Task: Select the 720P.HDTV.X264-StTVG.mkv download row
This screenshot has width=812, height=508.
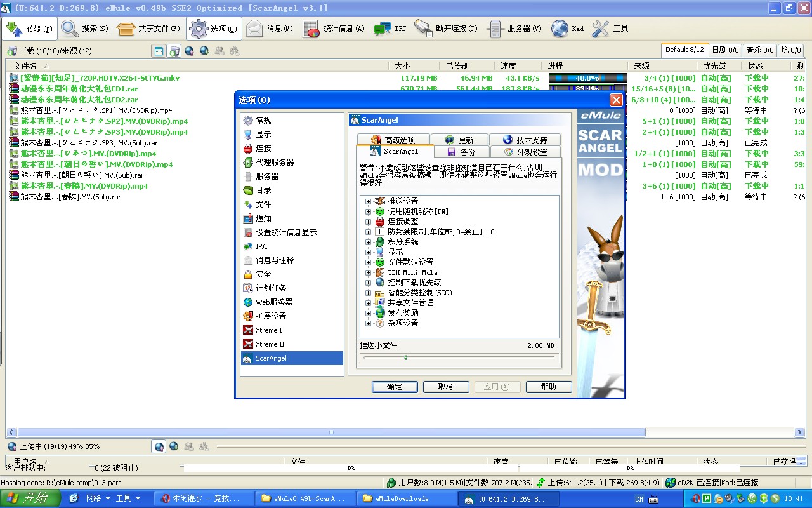Action: 100,78
